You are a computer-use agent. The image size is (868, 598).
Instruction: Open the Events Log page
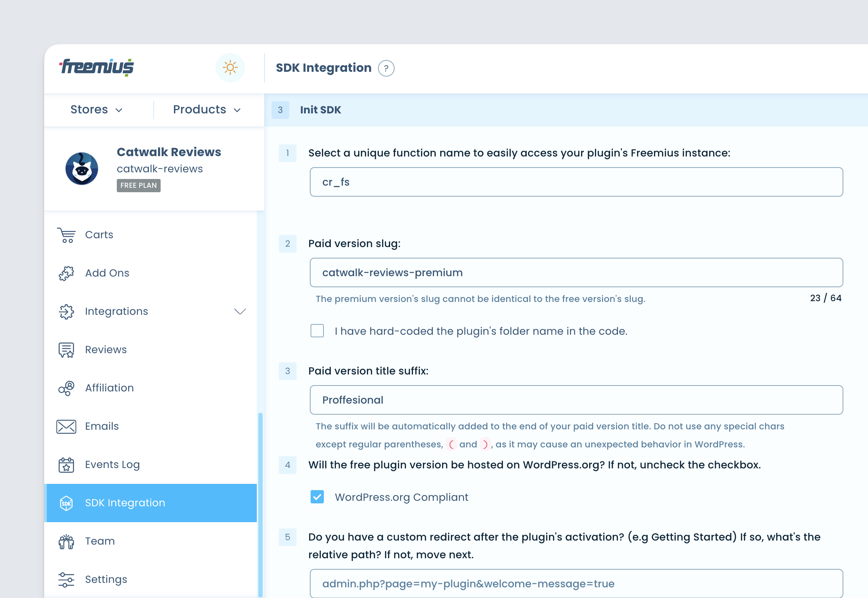[151, 465]
